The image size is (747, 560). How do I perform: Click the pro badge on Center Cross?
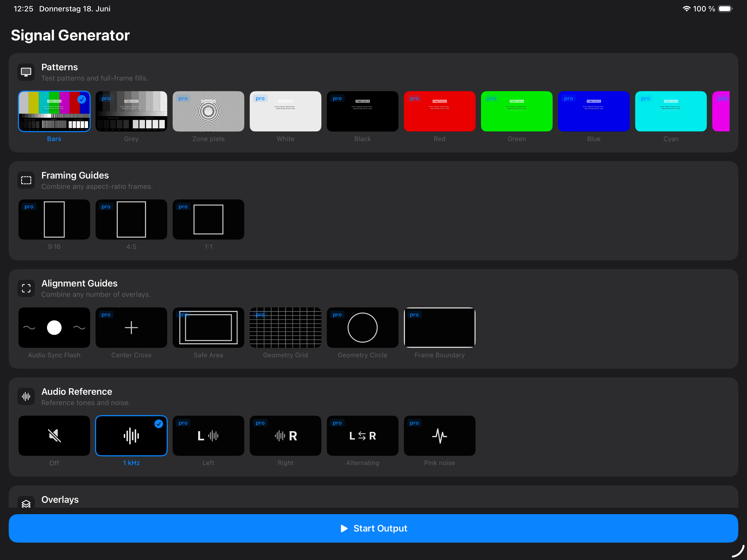(106, 315)
